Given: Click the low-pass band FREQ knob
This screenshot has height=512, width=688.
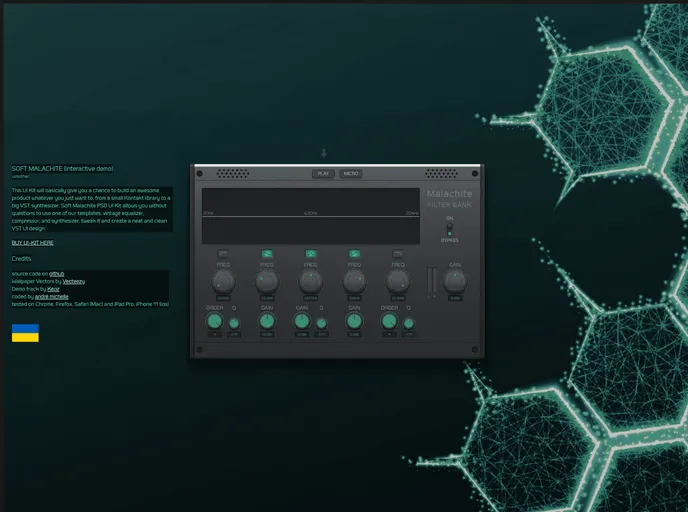Looking at the screenshot, I should click(x=398, y=282).
